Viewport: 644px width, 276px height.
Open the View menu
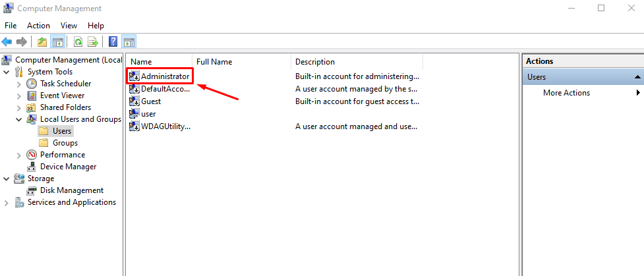tap(69, 26)
